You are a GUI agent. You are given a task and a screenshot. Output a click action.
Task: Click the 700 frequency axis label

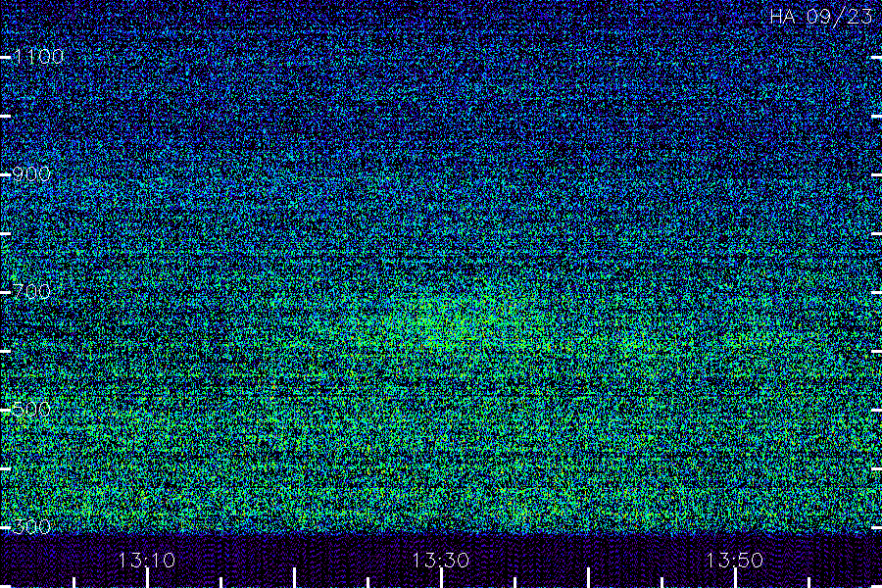coord(31,291)
